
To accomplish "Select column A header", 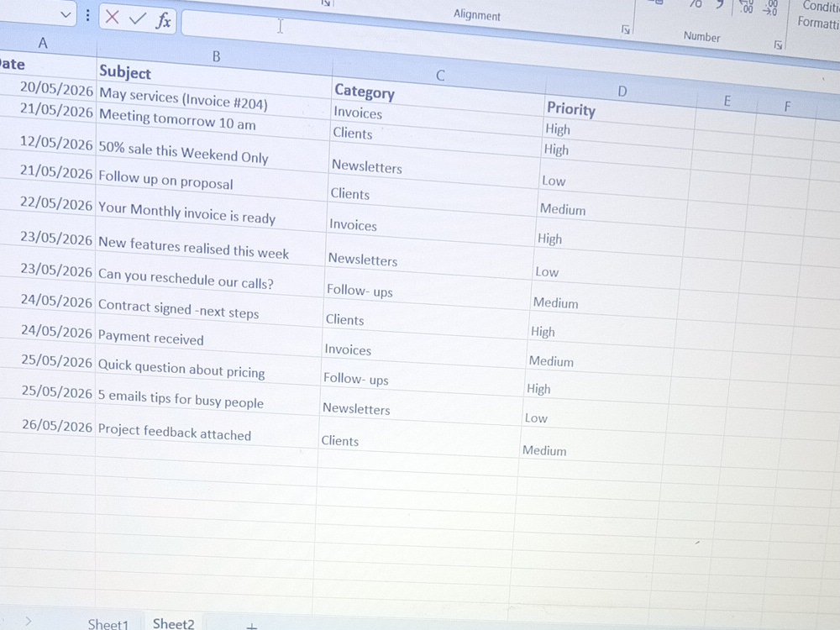I will coord(43,44).
